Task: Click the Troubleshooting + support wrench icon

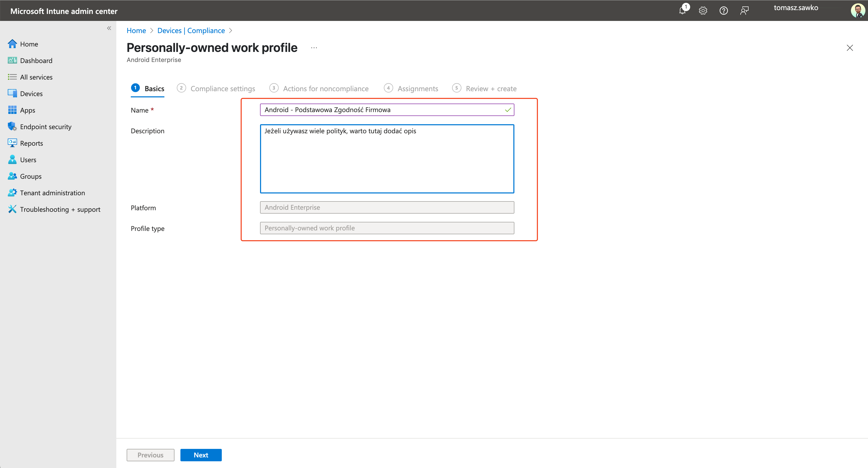Action: click(x=12, y=209)
